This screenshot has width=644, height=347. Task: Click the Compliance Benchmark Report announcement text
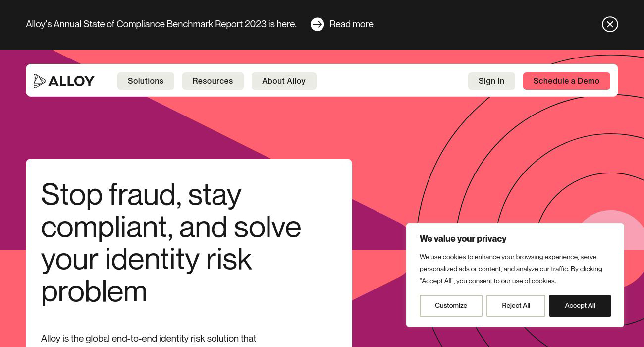(161, 24)
